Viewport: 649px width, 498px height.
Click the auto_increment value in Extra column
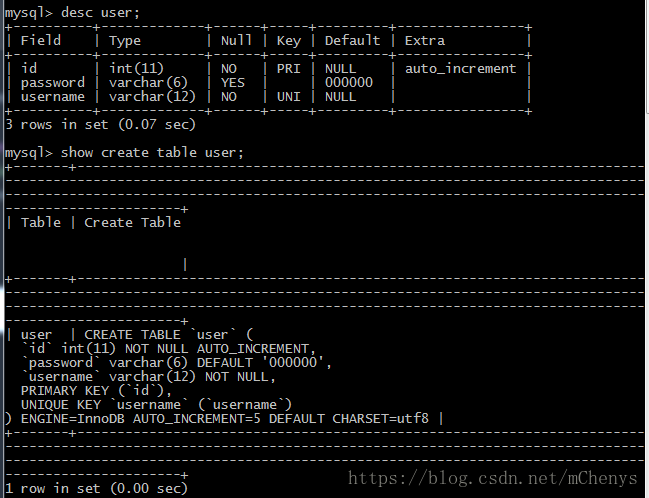click(x=460, y=68)
